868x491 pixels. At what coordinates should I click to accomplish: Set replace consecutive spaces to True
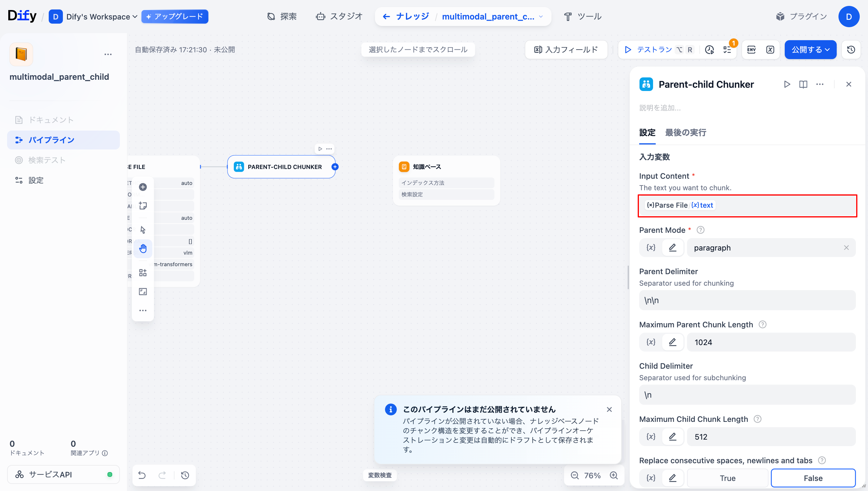pyautogui.click(x=727, y=478)
